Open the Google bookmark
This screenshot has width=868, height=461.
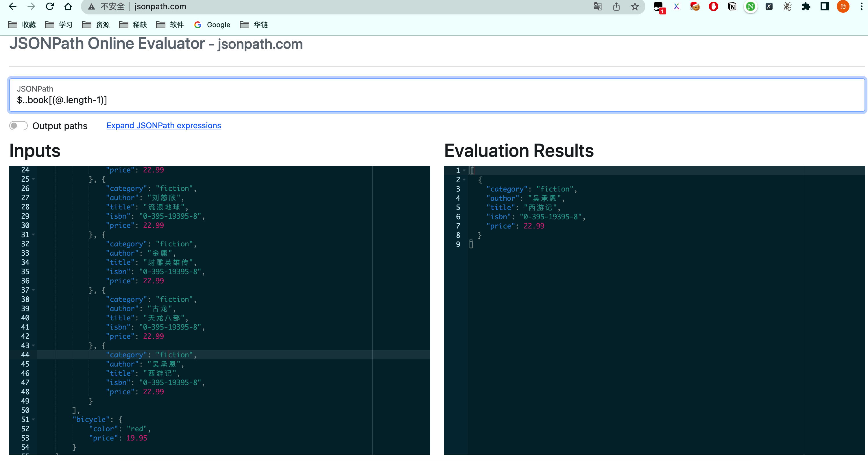212,25
